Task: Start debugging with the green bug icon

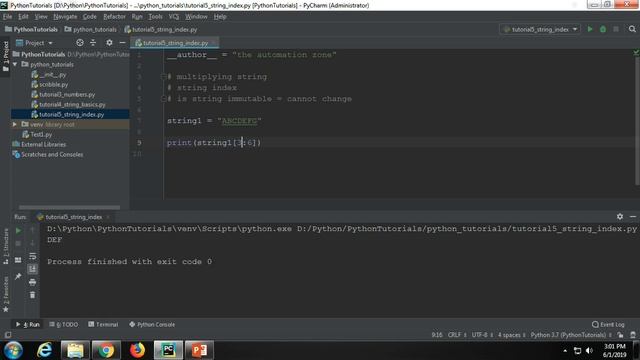Action: click(603, 29)
